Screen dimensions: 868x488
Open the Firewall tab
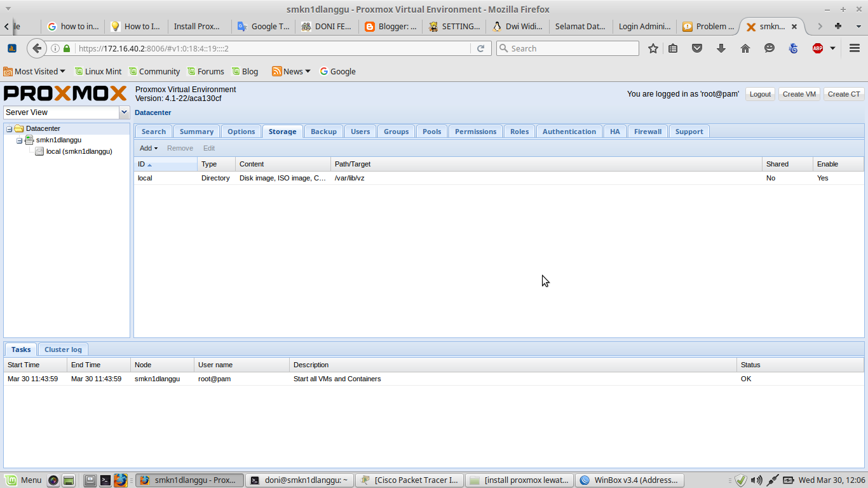(648, 132)
